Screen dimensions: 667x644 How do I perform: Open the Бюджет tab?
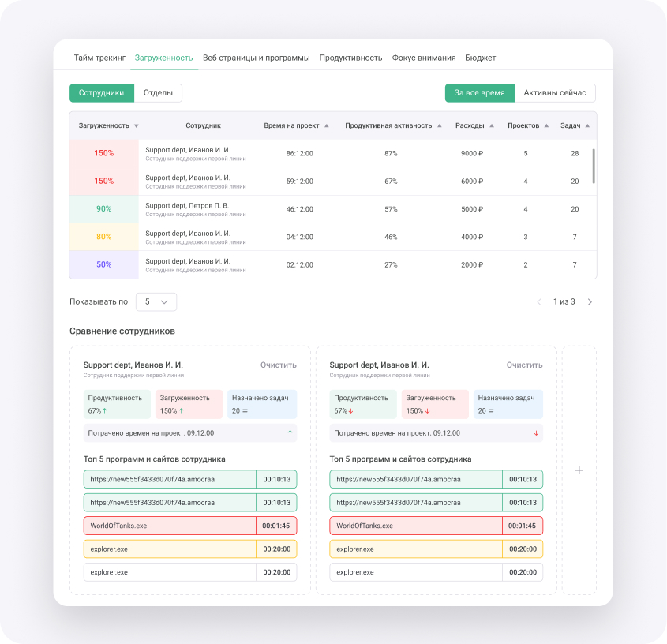480,58
